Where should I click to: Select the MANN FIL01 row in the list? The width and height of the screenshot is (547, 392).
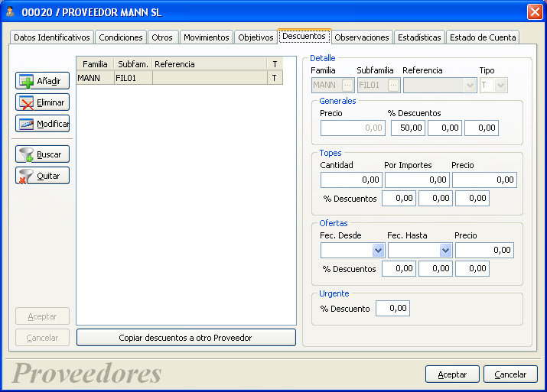pyautogui.click(x=180, y=78)
